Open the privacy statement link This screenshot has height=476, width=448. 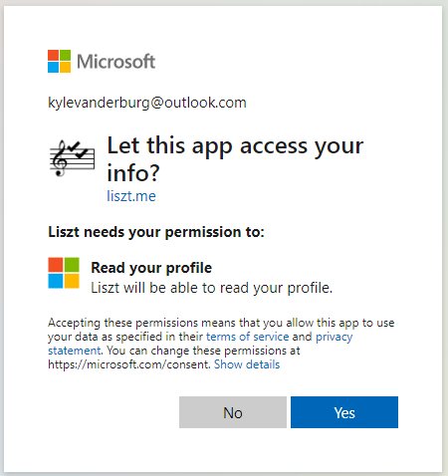[x=200, y=344]
